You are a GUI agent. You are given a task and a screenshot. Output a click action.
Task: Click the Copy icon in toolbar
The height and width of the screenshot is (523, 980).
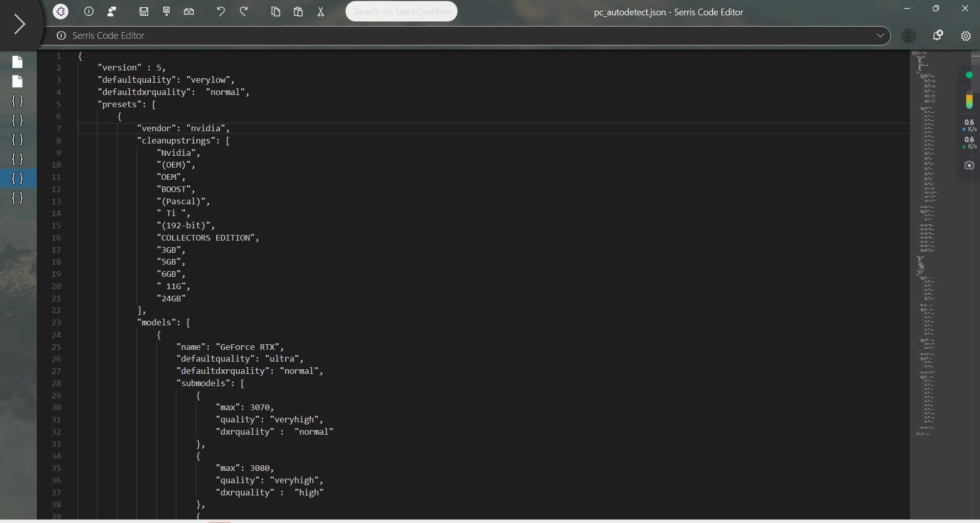(x=276, y=11)
